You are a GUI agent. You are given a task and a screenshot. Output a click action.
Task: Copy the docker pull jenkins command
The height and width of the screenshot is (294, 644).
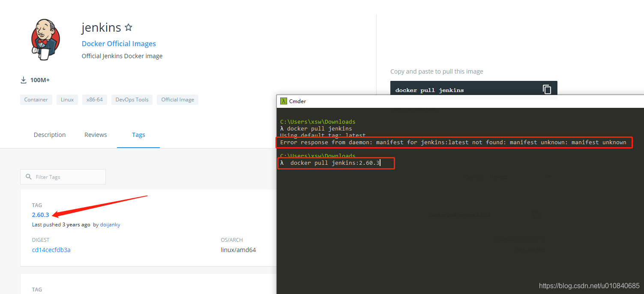(547, 90)
